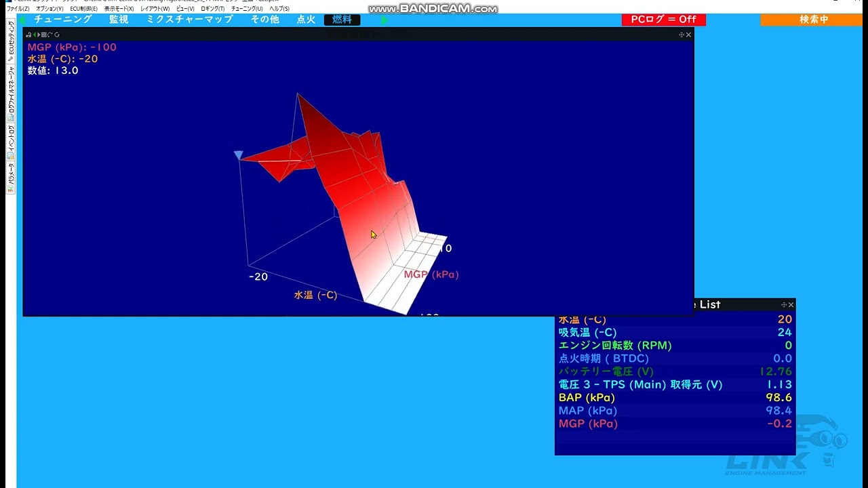
Task: Open the ファイル(Z) menu
Action: pos(18,9)
